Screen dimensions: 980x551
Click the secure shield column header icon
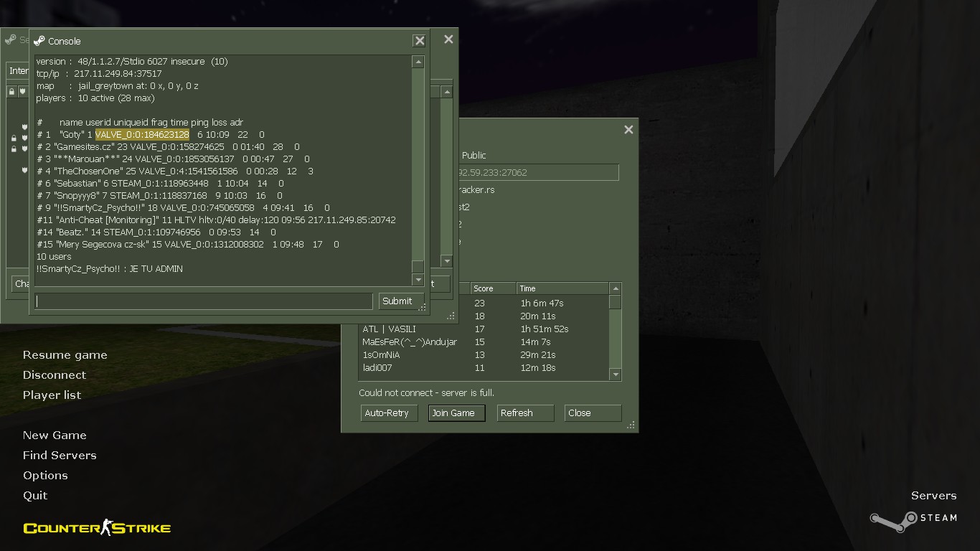[x=22, y=91]
